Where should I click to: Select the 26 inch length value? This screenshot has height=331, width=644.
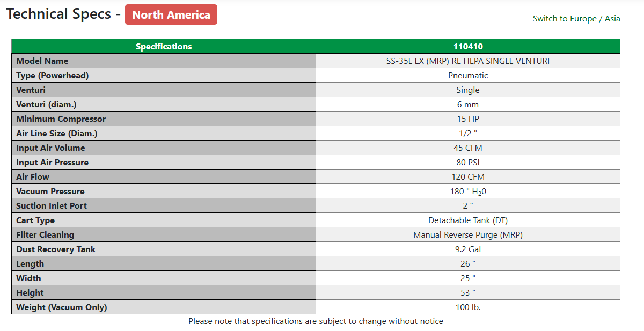pos(468,264)
